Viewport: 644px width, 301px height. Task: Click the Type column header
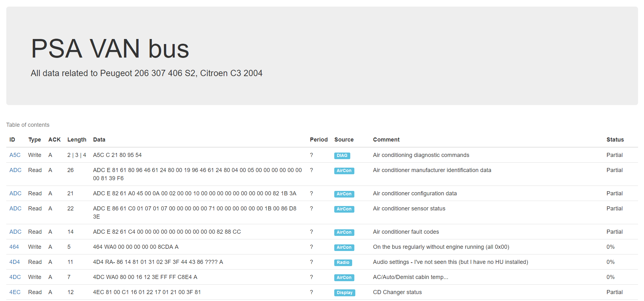click(x=35, y=140)
